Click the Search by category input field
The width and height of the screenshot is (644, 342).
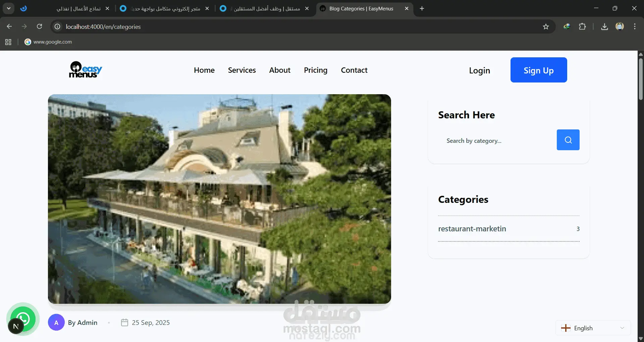(x=497, y=140)
